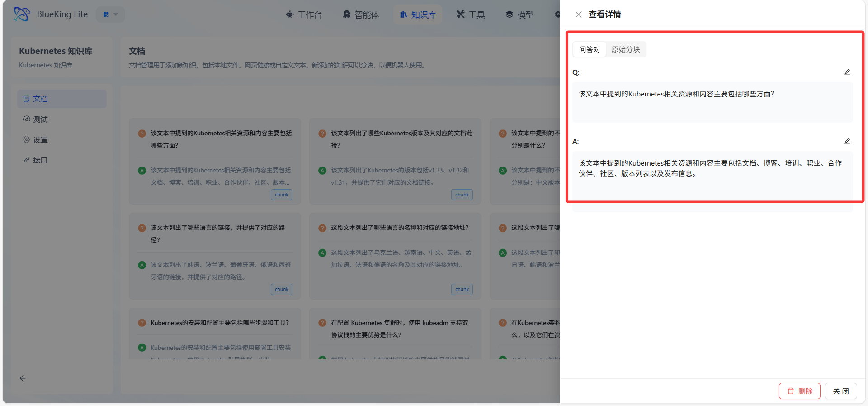Open 模型 in the top navigation
The height and width of the screenshot is (406, 868).
tap(519, 14)
